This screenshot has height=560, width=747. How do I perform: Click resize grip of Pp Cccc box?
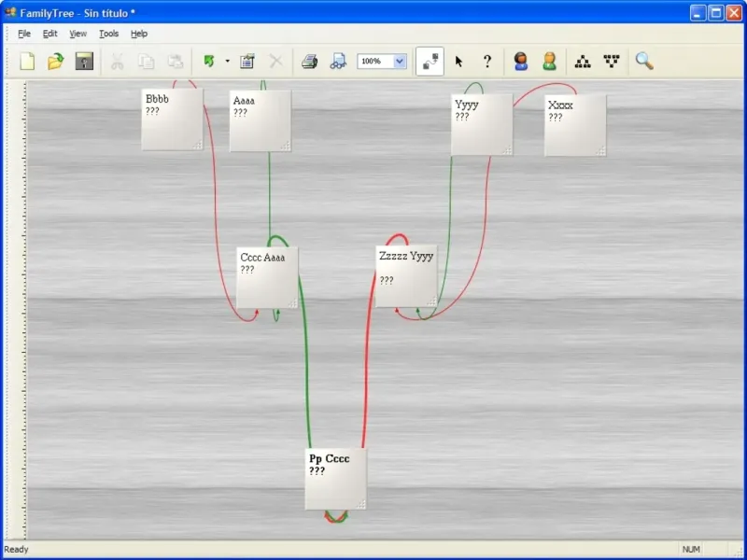click(361, 504)
